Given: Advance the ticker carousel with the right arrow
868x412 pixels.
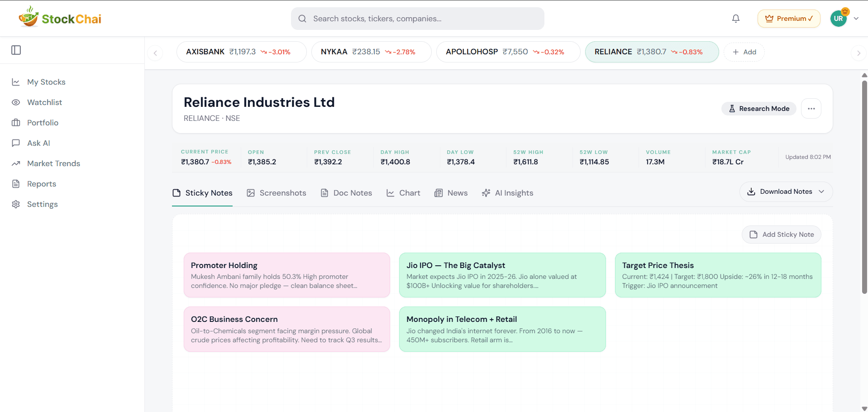Looking at the screenshot, I should point(858,53).
